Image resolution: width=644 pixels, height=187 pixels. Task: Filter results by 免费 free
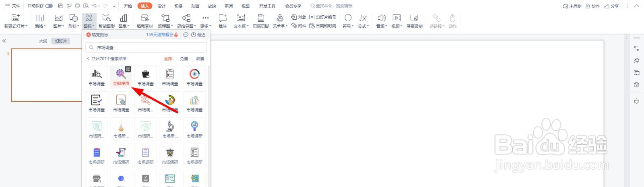click(184, 59)
